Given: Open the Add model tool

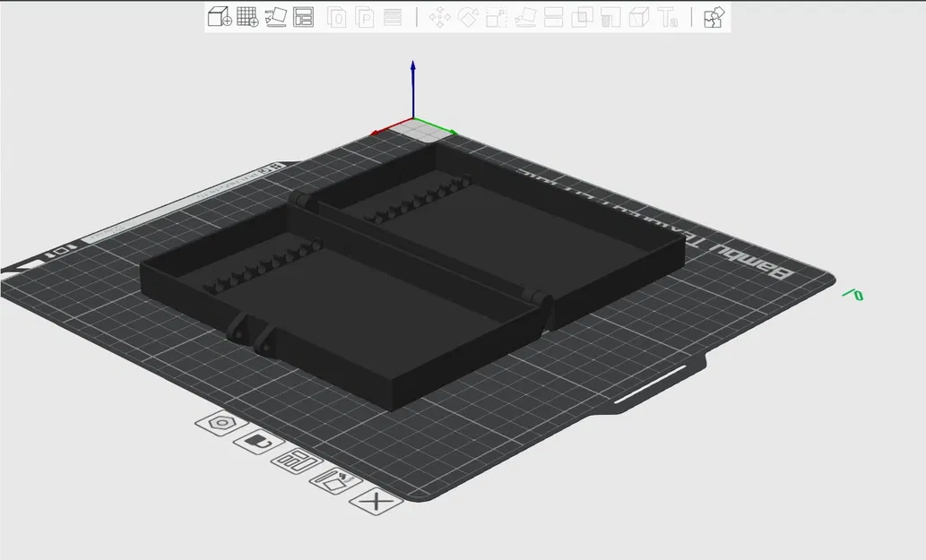Looking at the screenshot, I should click(x=218, y=17).
